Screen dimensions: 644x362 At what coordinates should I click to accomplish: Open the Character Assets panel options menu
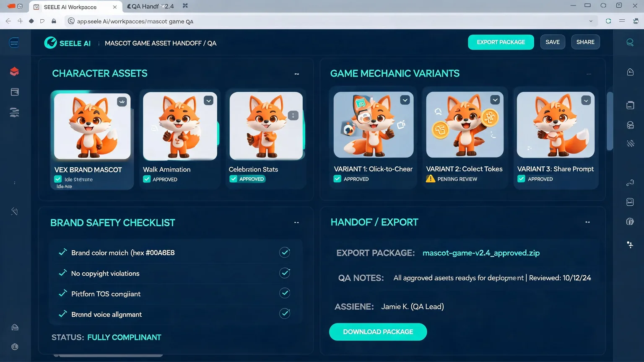(297, 74)
